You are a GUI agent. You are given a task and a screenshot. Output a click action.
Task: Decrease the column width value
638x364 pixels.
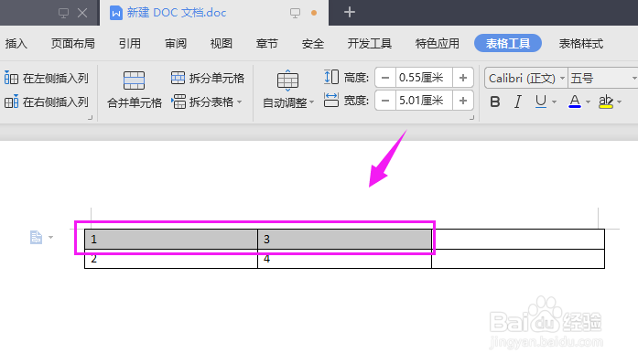click(x=385, y=101)
